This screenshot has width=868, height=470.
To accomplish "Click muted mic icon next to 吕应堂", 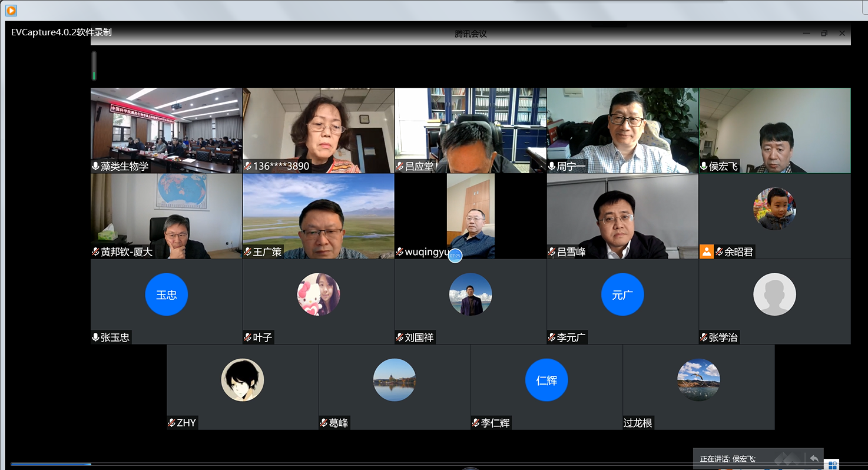I will [400, 167].
